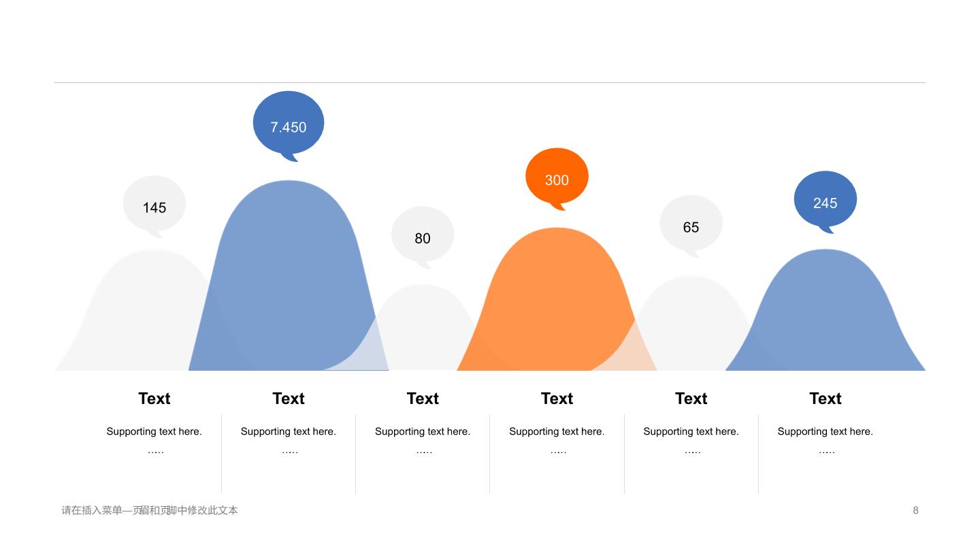This screenshot has width=980, height=551.
Task: Select Supporting text under the third heading
Action: pyautogui.click(x=423, y=431)
